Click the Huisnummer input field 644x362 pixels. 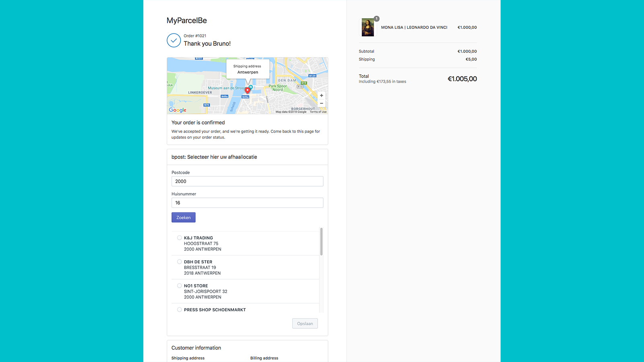(x=247, y=203)
